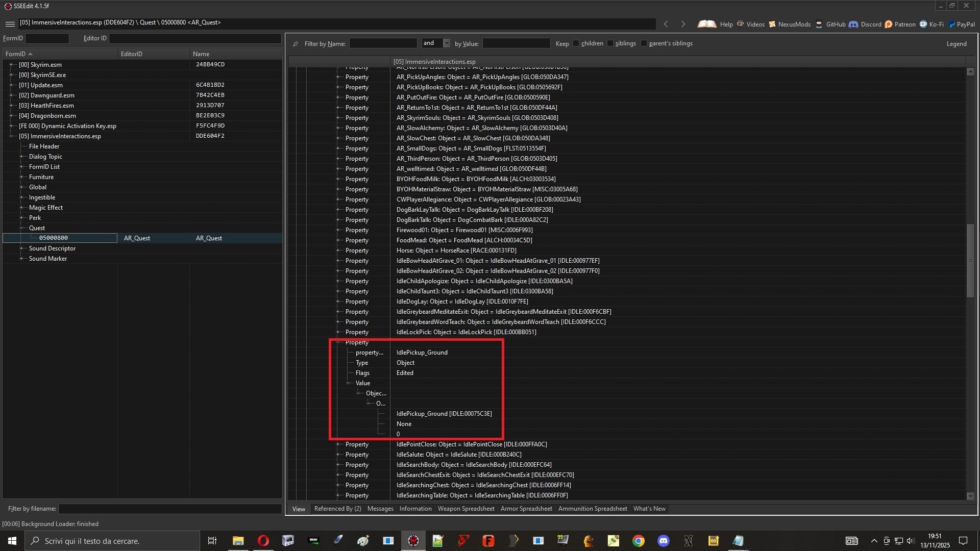Switch to SSEEdit taskbar icon
980x551 pixels.
[413, 541]
